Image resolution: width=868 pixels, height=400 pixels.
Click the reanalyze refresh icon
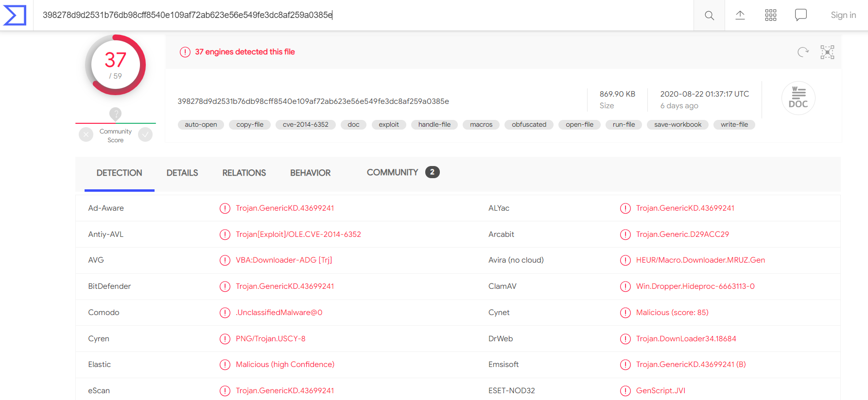(x=803, y=52)
